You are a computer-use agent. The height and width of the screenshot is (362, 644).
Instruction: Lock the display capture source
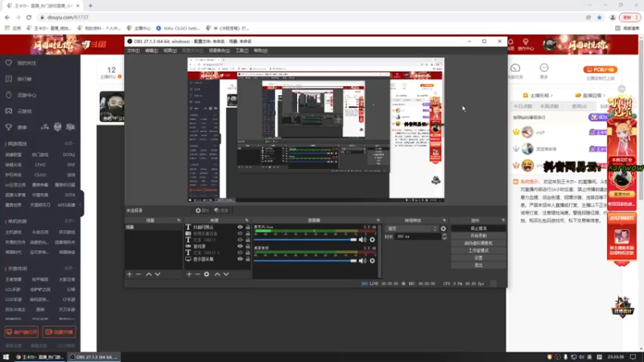point(248,259)
